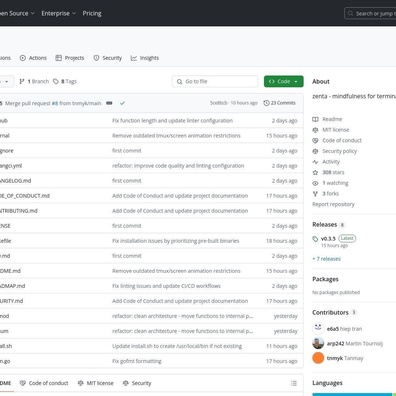Viewport: 396px width, 396px height.
Task: Expand the Open Source menu
Action: 17,13
